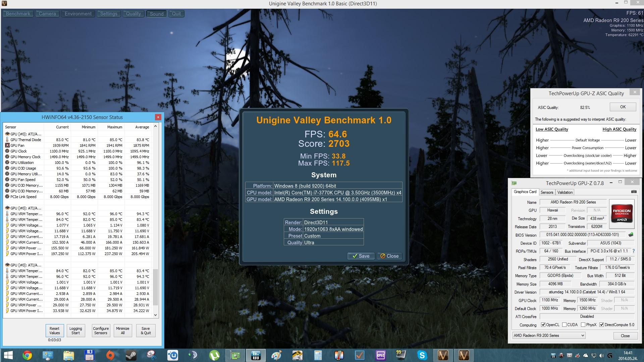
Task: Click Quit in the Valley menu bar
Action: coord(176,14)
